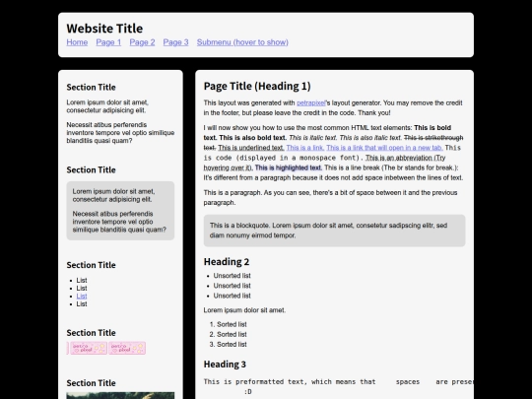
Task: Click the underlined List link in sidebar
Action: click(x=82, y=297)
